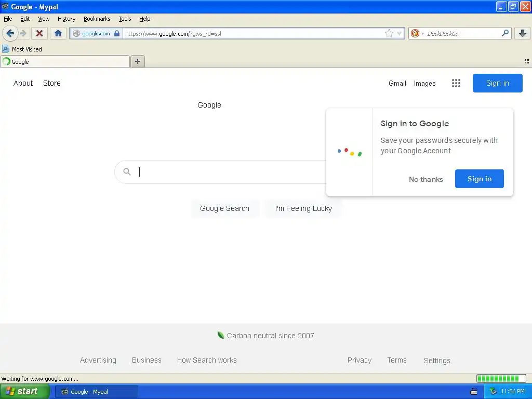Open a new tab with the plus button
The width and height of the screenshot is (532, 399).
tap(137, 61)
